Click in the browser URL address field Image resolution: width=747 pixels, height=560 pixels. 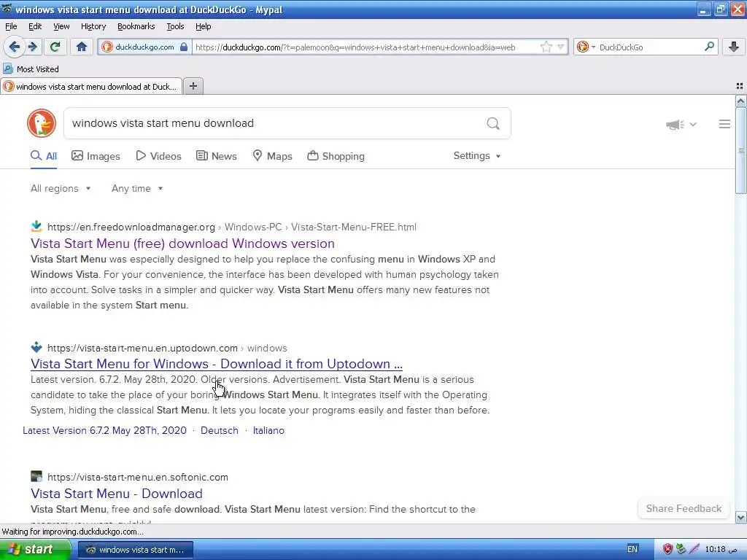pos(365,47)
